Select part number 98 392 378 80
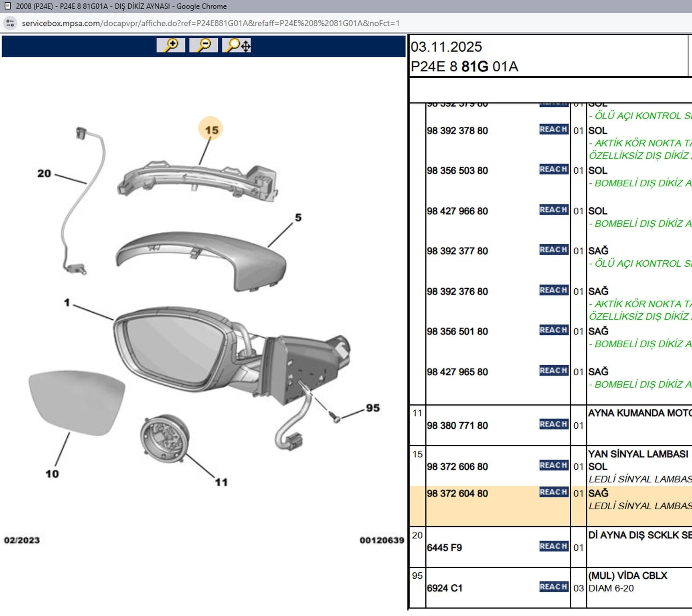Screen dimensions: 692x616 [x=457, y=131]
